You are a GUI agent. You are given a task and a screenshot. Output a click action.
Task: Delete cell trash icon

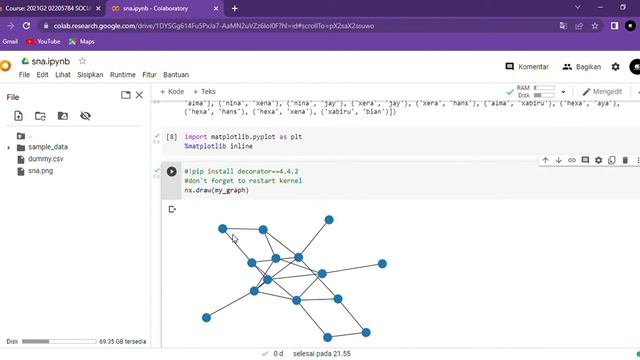pyautogui.click(x=625, y=160)
